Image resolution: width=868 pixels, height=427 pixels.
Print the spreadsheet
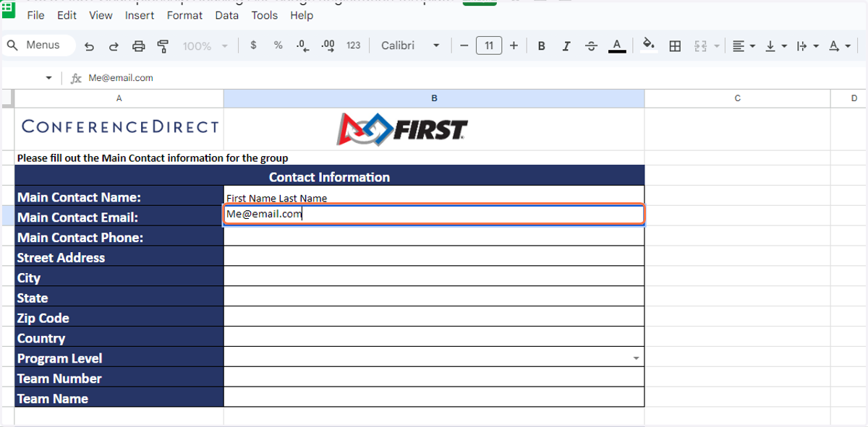[139, 46]
